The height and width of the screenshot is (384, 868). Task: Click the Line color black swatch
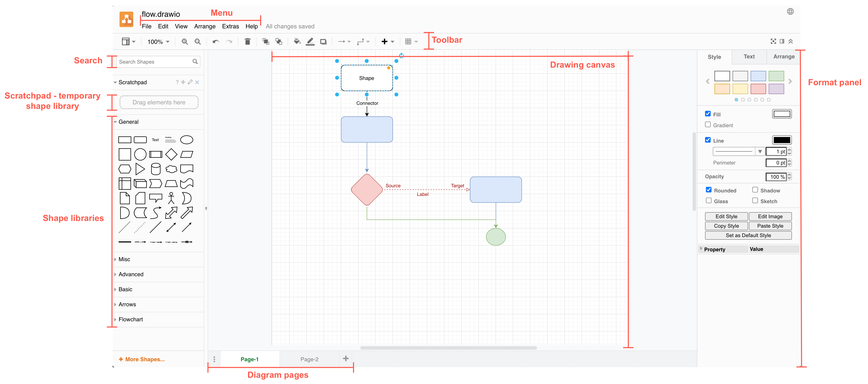click(781, 140)
